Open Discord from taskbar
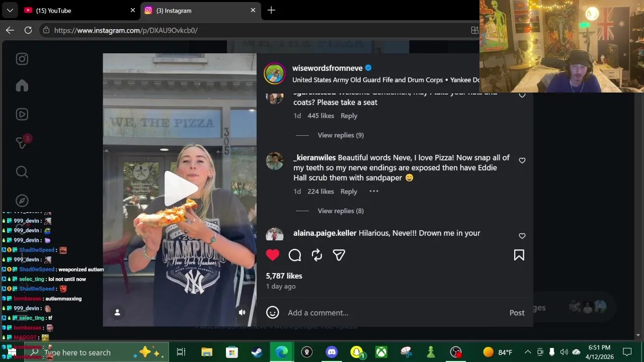644x362 pixels. (x=332, y=352)
